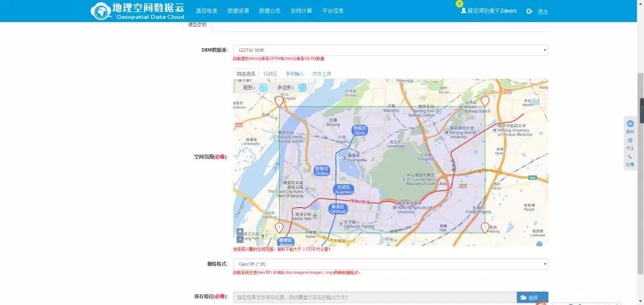Click the Xuanwu district label
Image resolution: width=644 pixels, height=305 pixels.
(x=343, y=189)
